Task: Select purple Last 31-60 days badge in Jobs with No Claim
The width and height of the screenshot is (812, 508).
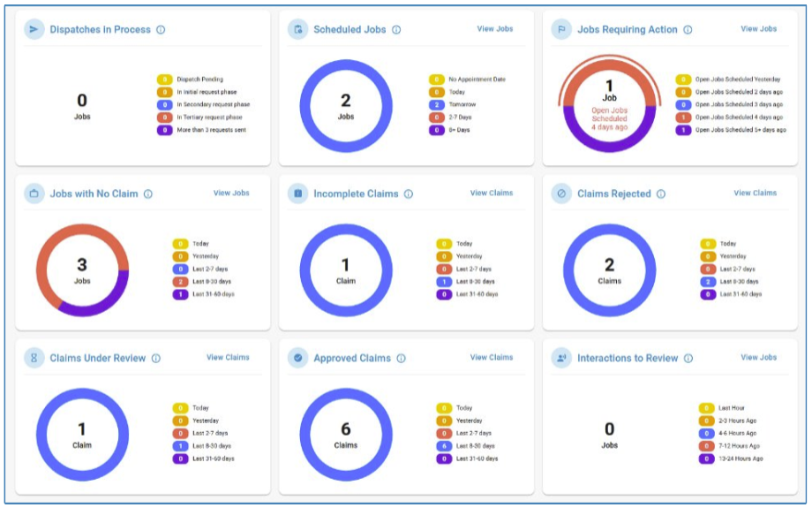Action: point(180,294)
